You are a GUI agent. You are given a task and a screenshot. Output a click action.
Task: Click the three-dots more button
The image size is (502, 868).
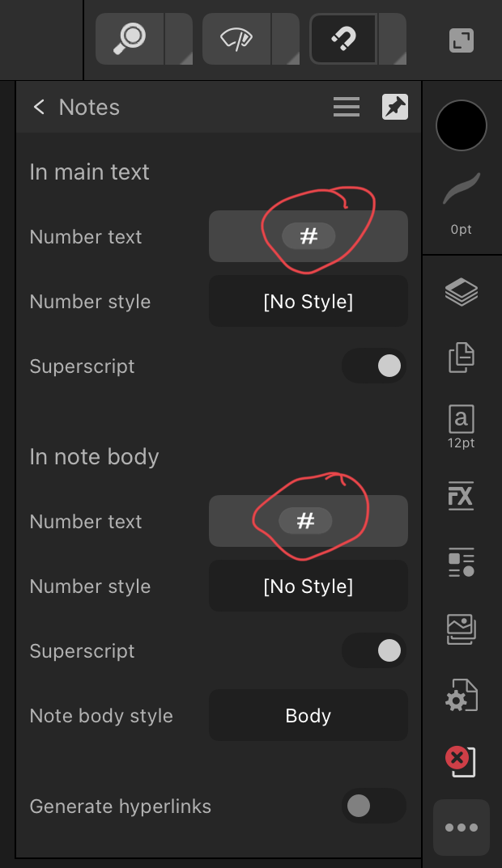point(462,828)
